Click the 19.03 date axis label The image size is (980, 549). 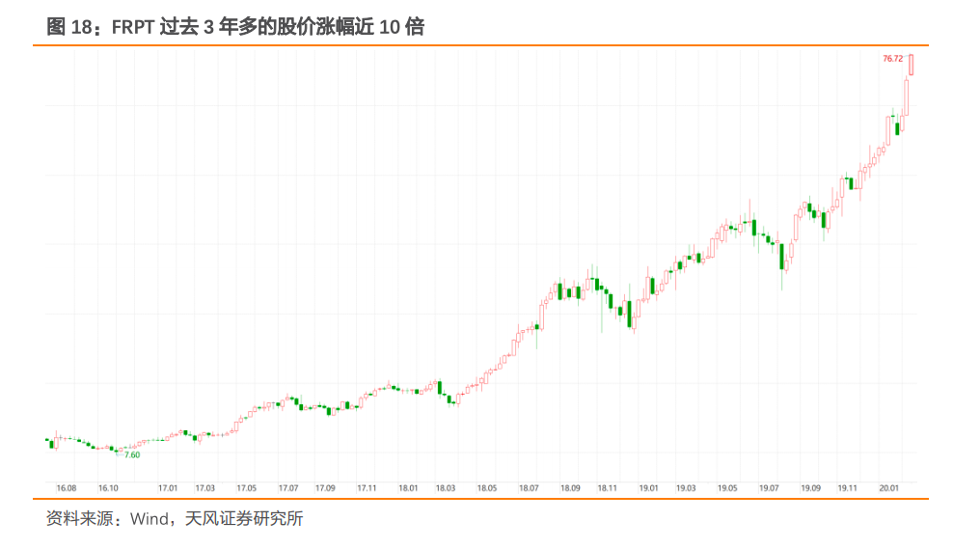[686, 487]
